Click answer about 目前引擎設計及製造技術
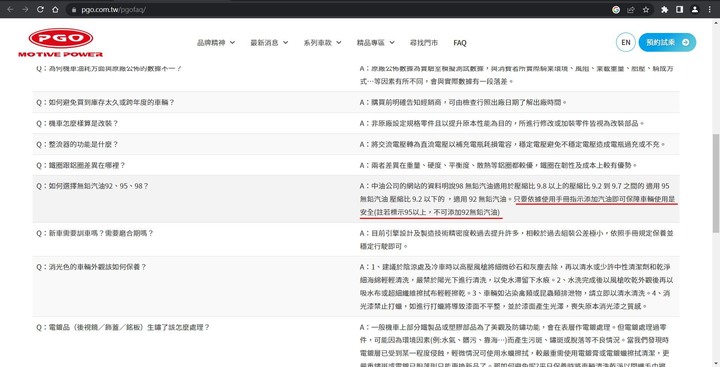The image size is (720, 367). point(517,240)
